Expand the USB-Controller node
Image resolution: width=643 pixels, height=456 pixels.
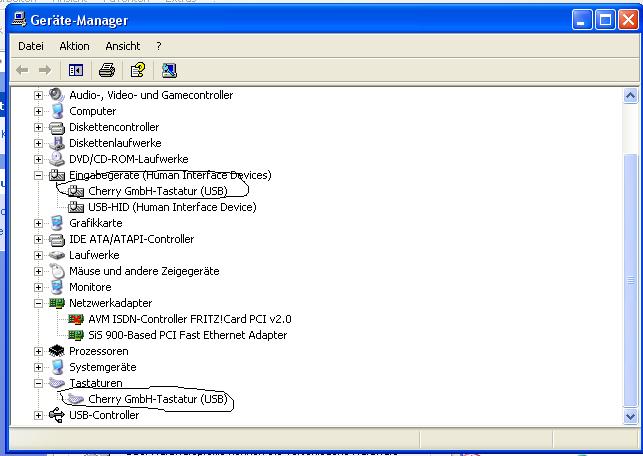[x=38, y=415]
